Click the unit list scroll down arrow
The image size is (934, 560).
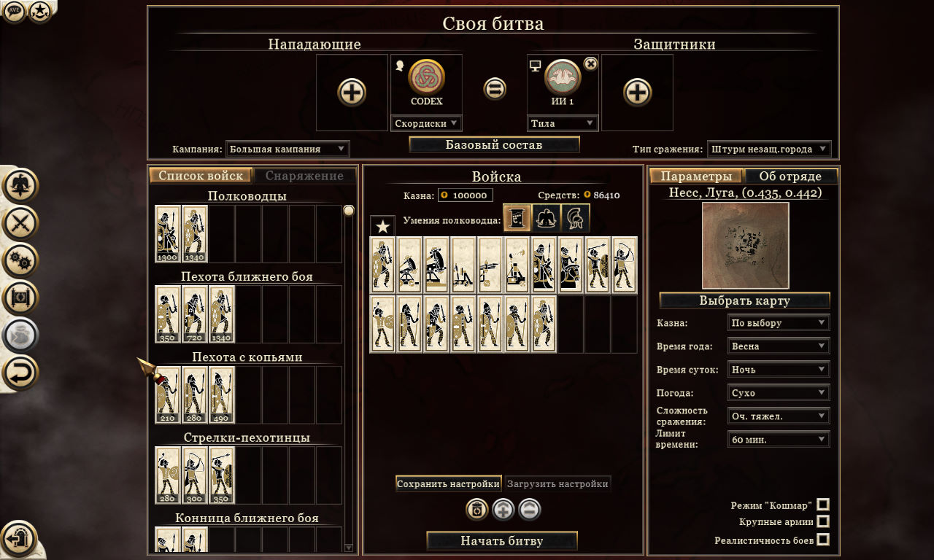click(348, 548)
